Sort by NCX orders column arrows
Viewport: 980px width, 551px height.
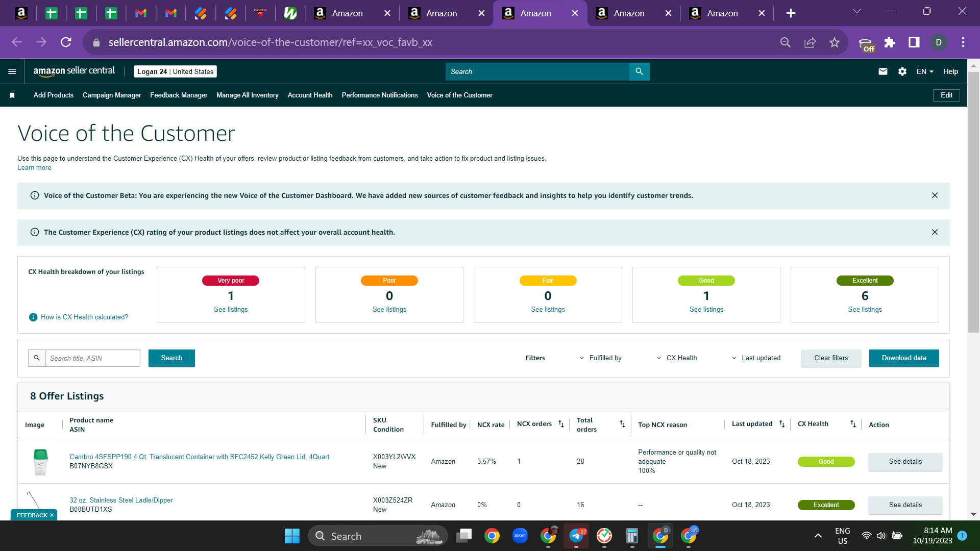tap(561, 424)
